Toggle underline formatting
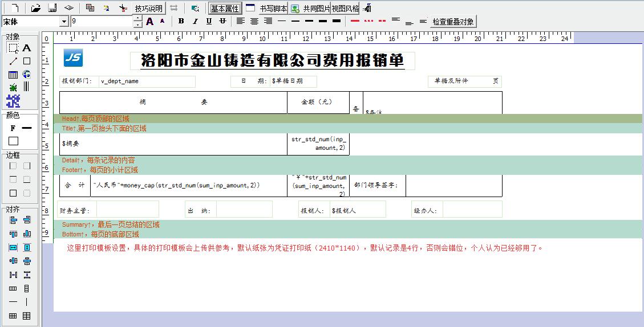Screen dimensions: 644x327 tap(209, 22)
